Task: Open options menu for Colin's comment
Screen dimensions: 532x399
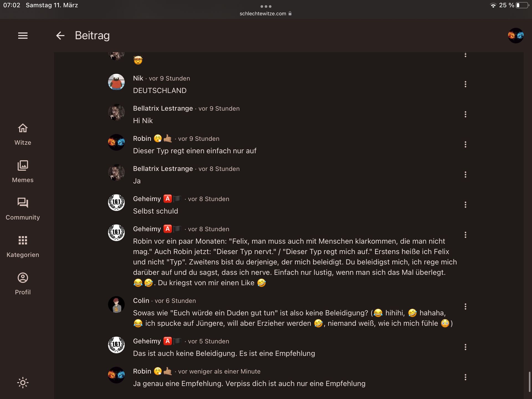Action: click(465, 306)
